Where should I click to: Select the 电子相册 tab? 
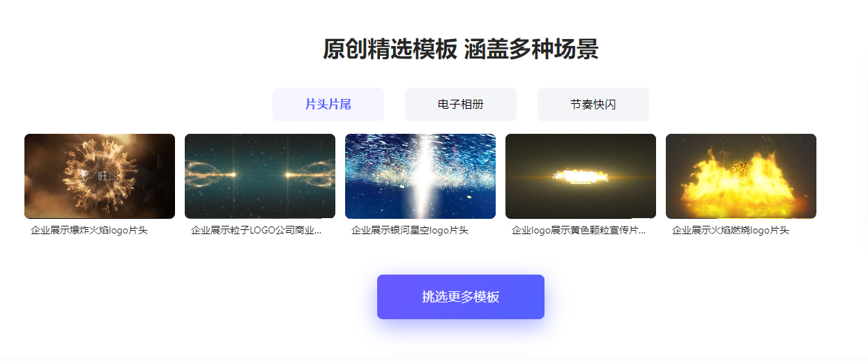(x=460, y=105)
